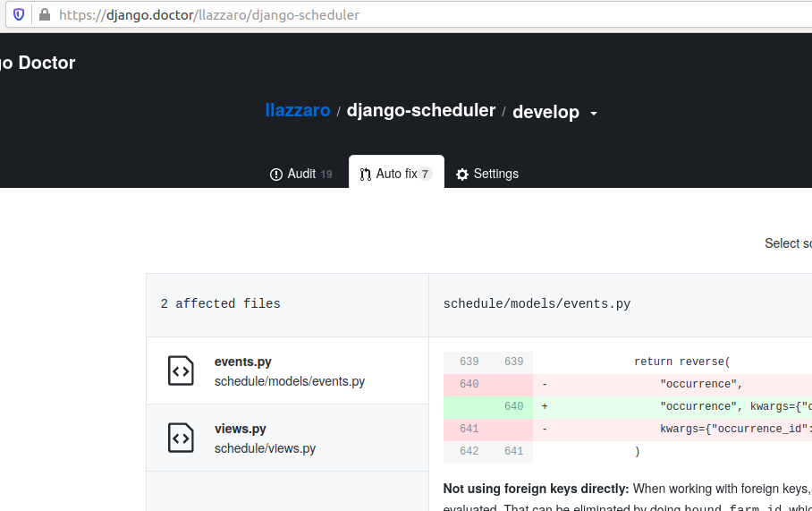Click the added line 640 with kwargs
This screenshot has height=511, width=812.
tap(628, 406)
